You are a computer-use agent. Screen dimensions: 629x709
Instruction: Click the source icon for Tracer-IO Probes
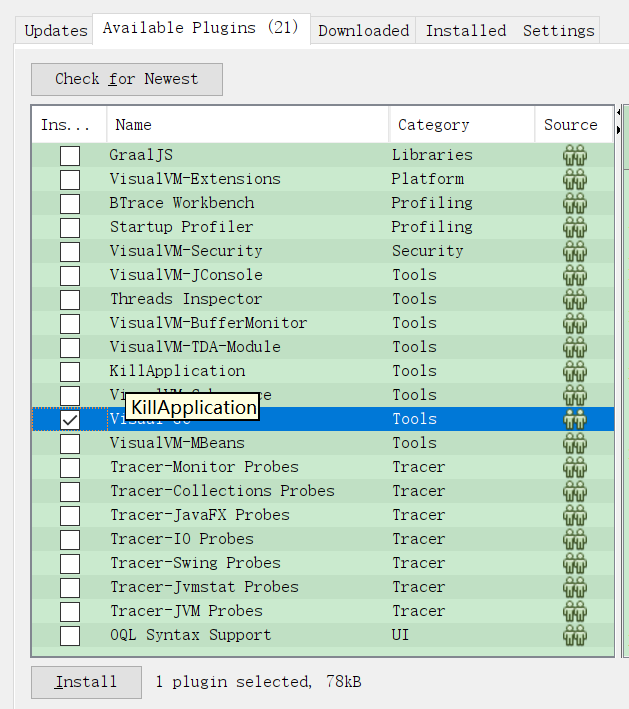575,539
